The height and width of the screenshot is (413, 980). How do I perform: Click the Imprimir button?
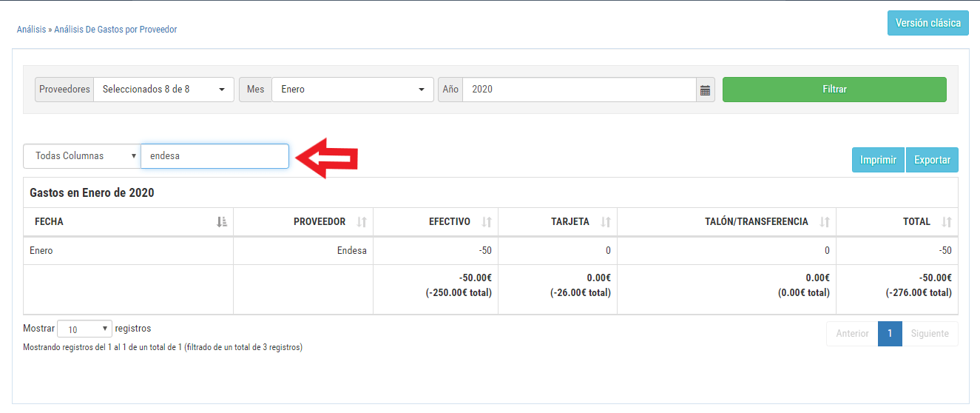(x=878, y=160)
